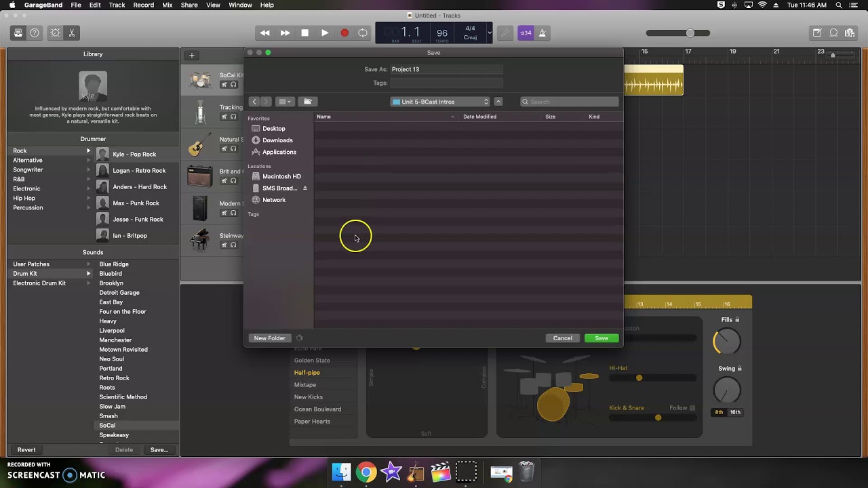This screenshot has height=488, width=868.
Task: Adjust the master volume slider knob
Action: coord(690,33)
